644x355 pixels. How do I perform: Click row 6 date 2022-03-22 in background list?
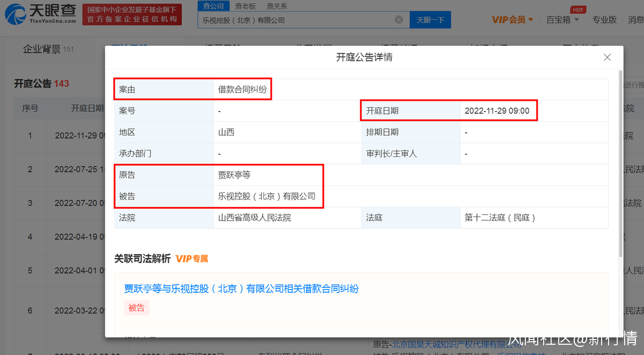79,310
